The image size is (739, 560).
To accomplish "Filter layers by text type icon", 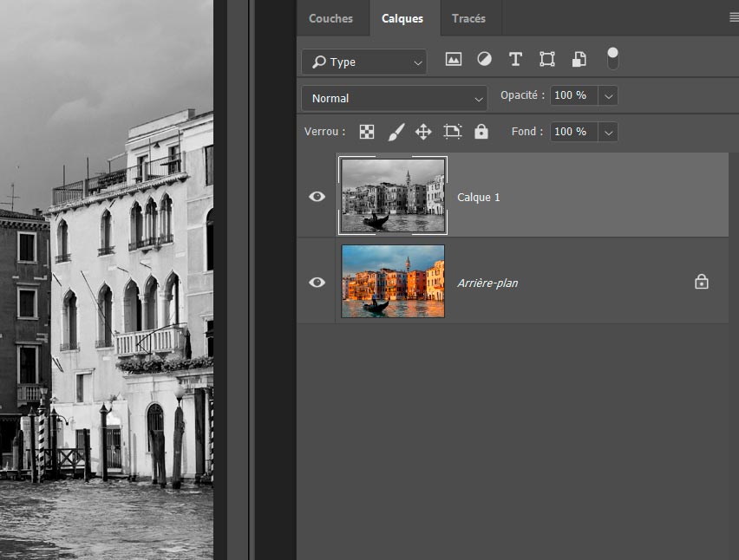I will [x=515, y=60].
